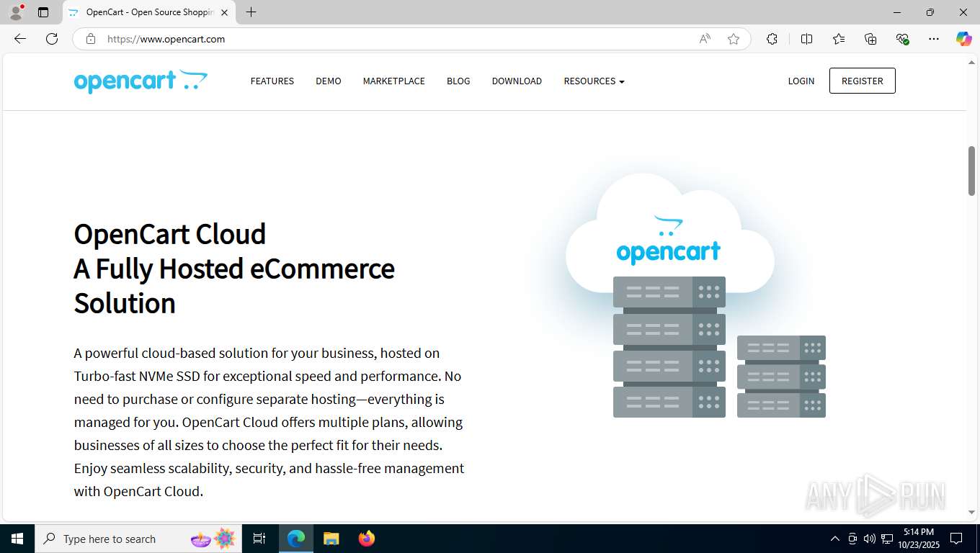980x553 pixels.
Task: Close the OpenCart tab
Action: point(224,12)
